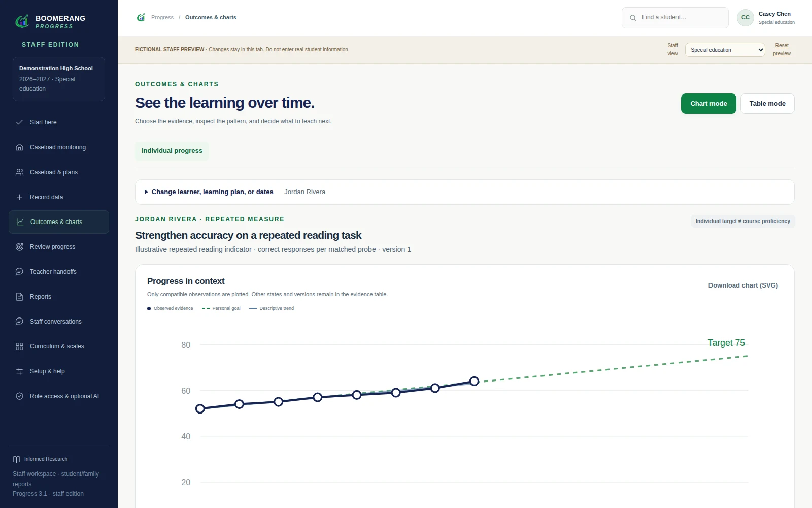Screen dimensions: 812x508
Task: Open Setup & help
Action: tap(59, 371)
